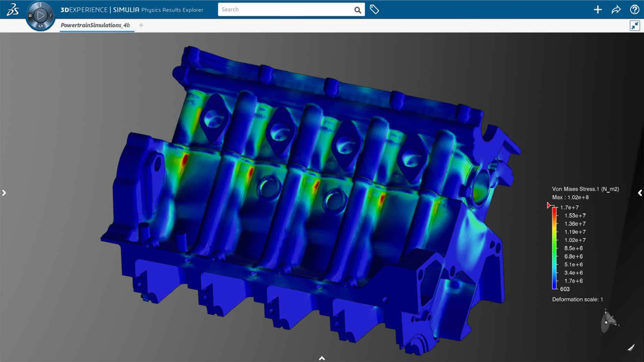Open the share content icon
644x362 pixels.
(615, 10)
